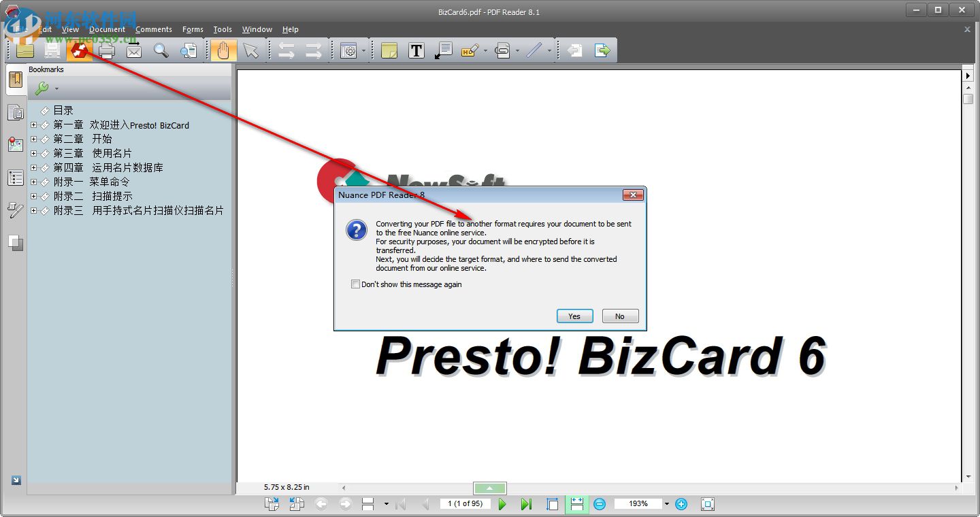980x517 pixels.
Task: Click the Print toolbar icon
Action: point(107,50)
